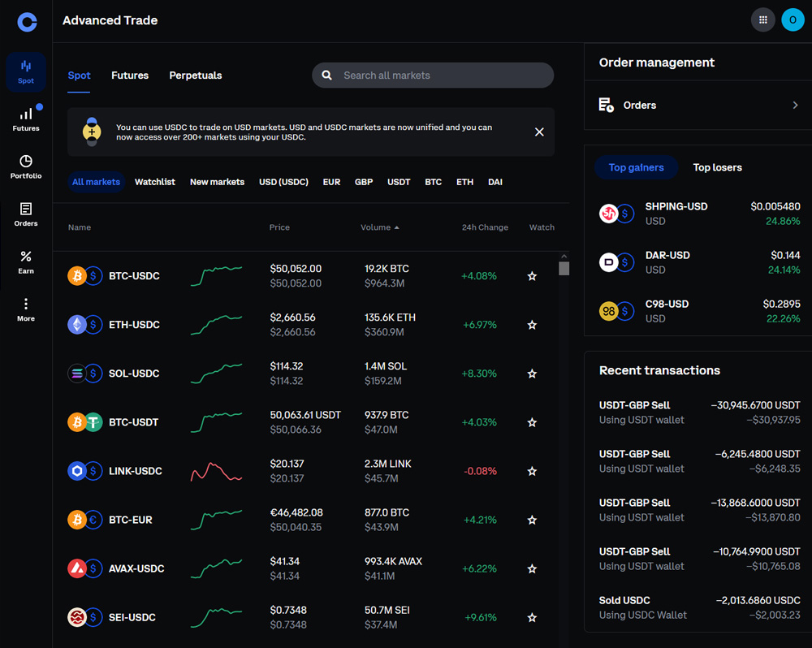Click the BTC-USDT coin icon
Viewport: 812px width, 648px height.
84,422
